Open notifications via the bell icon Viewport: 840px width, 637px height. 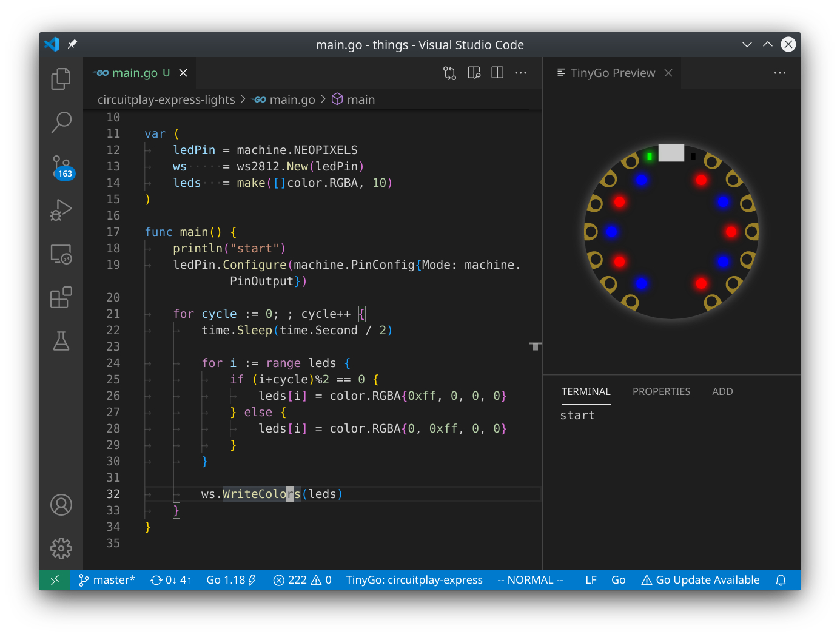tap(781, 579)
